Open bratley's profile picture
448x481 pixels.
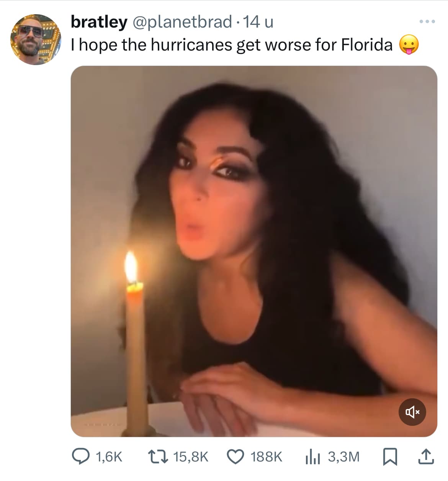pos(35,39)
